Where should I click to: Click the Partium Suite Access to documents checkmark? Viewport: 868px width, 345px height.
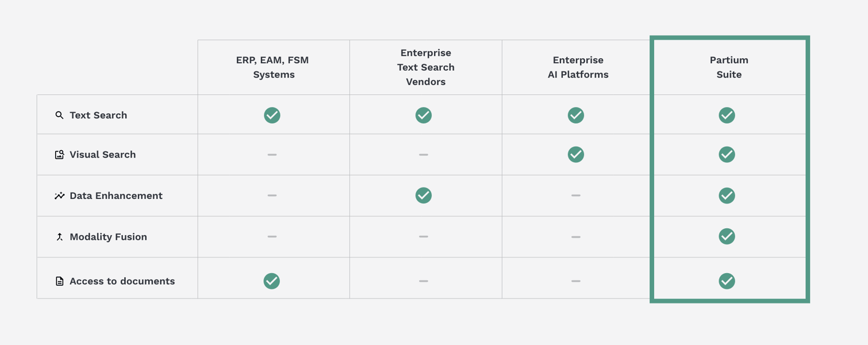point(727,281)
